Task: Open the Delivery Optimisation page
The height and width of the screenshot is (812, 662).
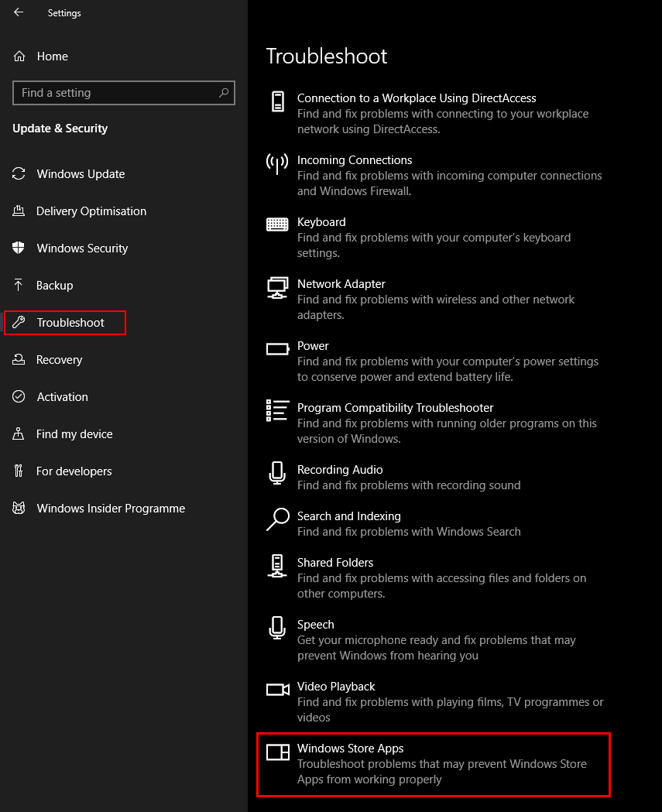Action: (91, 211)
